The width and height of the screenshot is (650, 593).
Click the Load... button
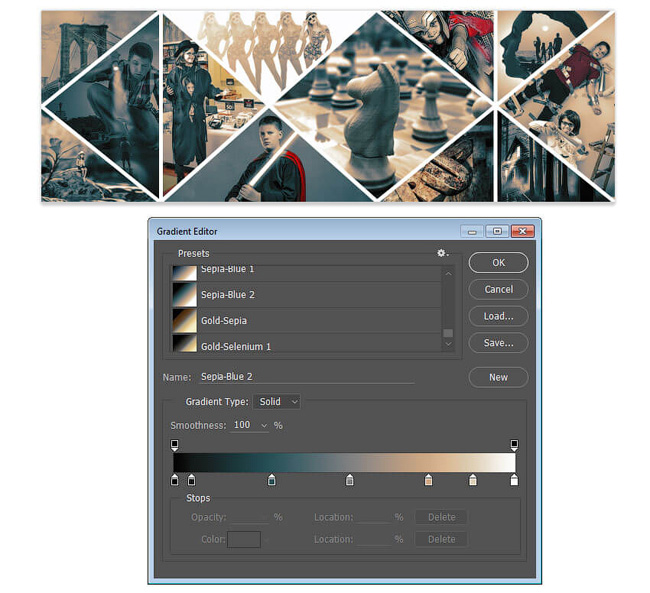(498, 316)
